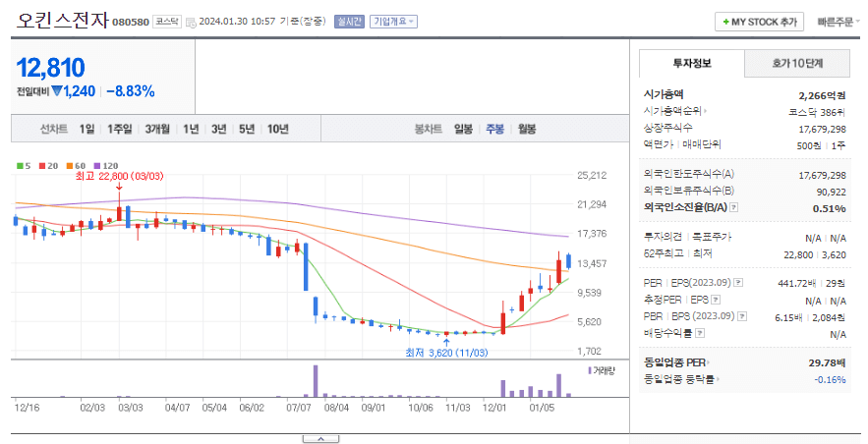Click the PER value 441.72배
This screenshot has height=444, width=868.
797,284
